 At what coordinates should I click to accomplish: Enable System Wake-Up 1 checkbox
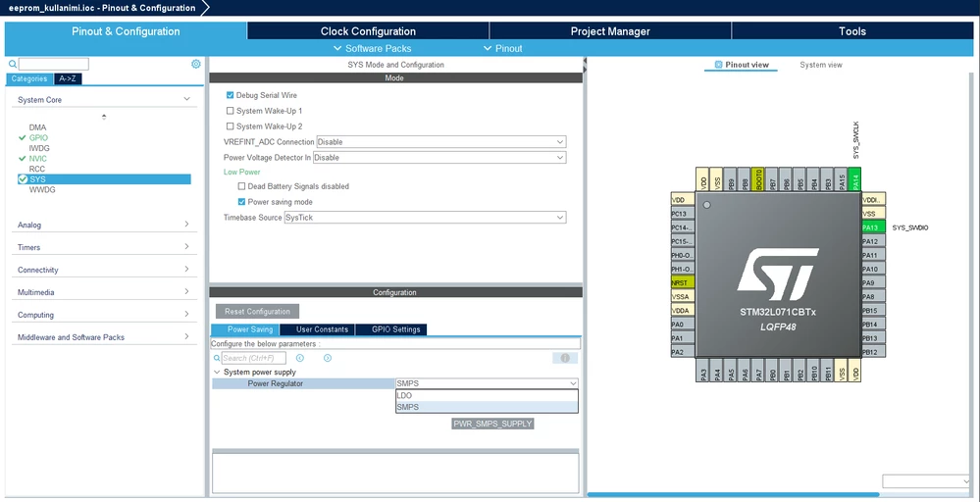(x=230, y=111)
